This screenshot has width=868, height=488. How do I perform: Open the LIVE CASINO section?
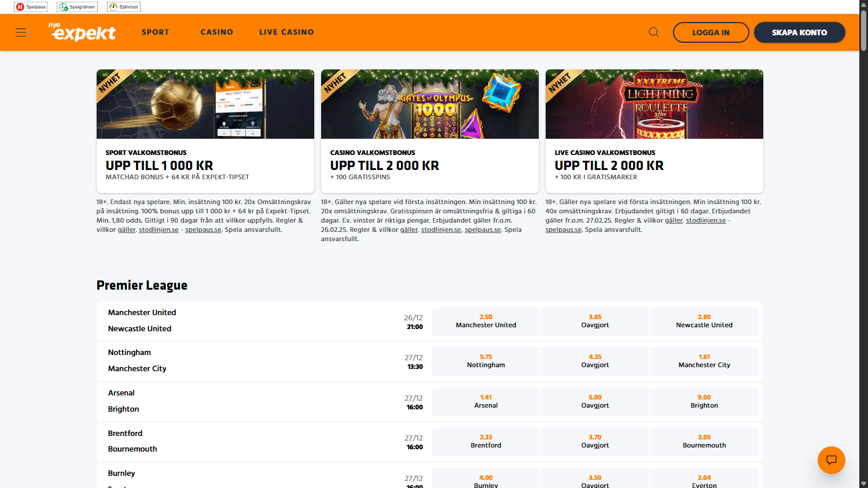click(x=286, y=32)
